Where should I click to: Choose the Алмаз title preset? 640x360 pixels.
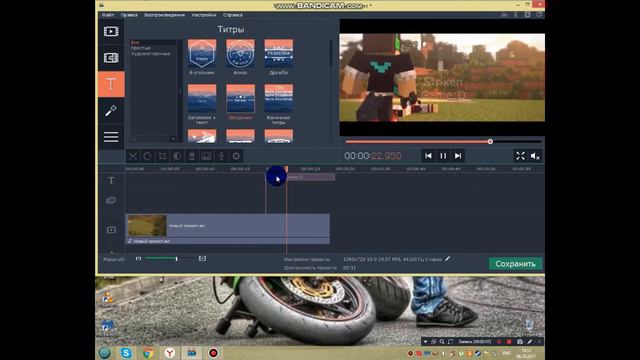click(240, 53)
